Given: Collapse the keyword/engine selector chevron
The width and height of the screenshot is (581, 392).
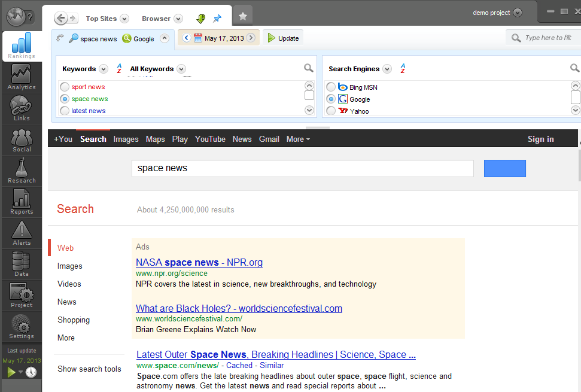Looking at the screenshot, I should pos(165,38).
